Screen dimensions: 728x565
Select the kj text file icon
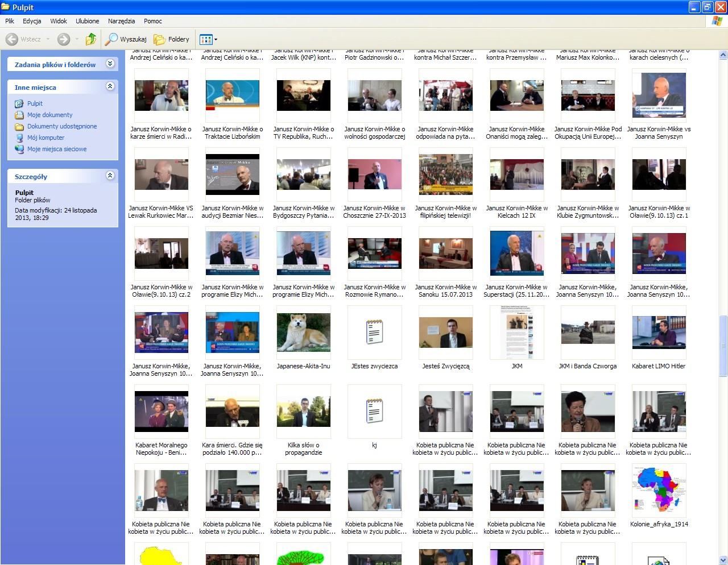[x=374, y=412]
